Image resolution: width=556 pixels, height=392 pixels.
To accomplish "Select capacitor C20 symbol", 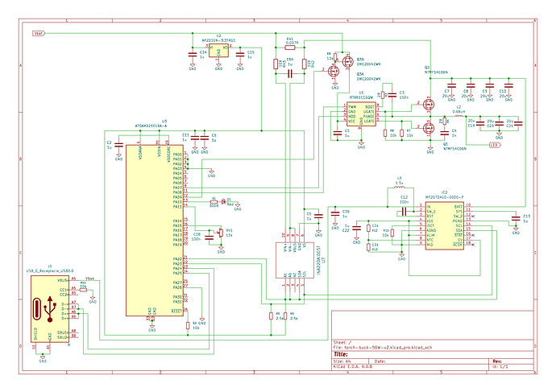I will pyautogui.click(x=500, y=124).
